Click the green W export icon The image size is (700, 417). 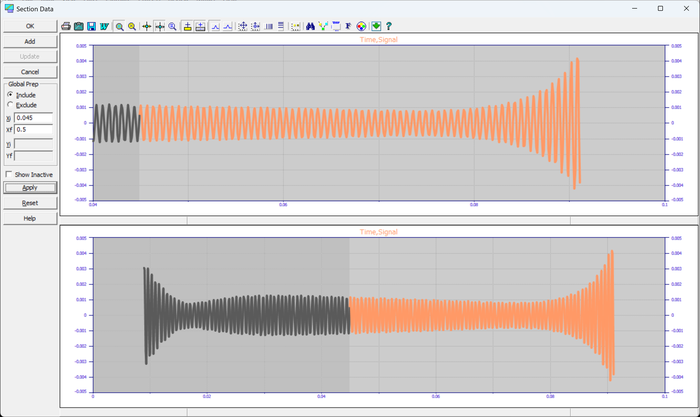point(104,26)
